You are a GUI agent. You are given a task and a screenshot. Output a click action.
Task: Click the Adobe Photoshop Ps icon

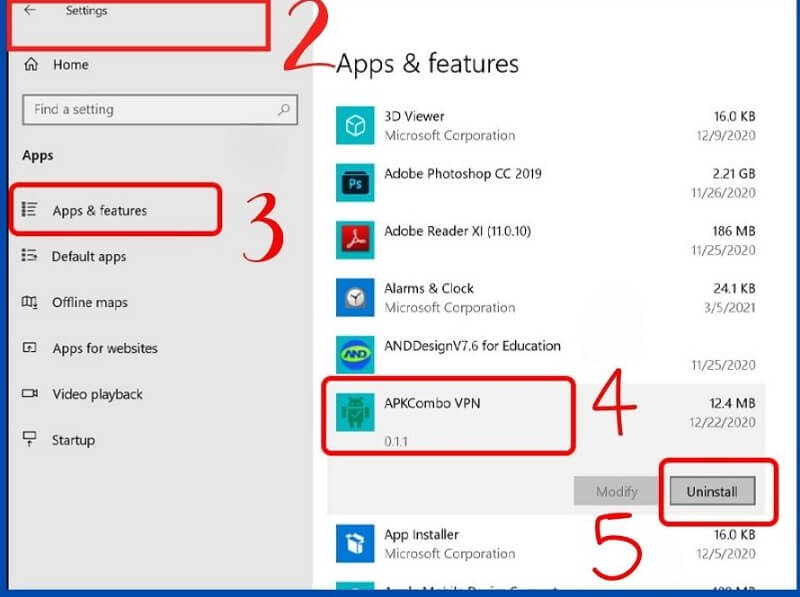point(355,183)
